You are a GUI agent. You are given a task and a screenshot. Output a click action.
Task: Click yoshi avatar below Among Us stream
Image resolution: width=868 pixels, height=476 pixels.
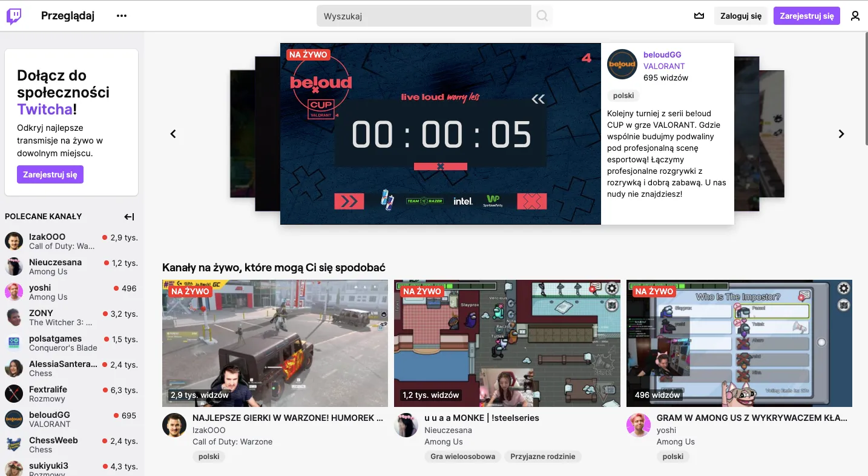pos(638,425)
